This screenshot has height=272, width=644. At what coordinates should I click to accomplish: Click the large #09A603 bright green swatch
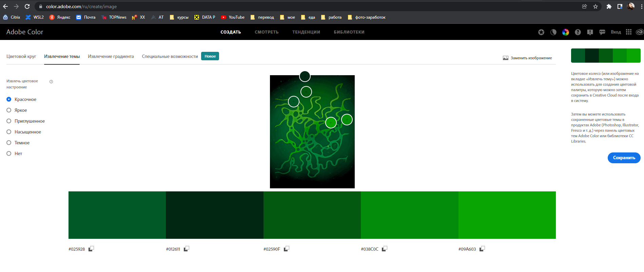pyautogui.click(x=507, y=215)
